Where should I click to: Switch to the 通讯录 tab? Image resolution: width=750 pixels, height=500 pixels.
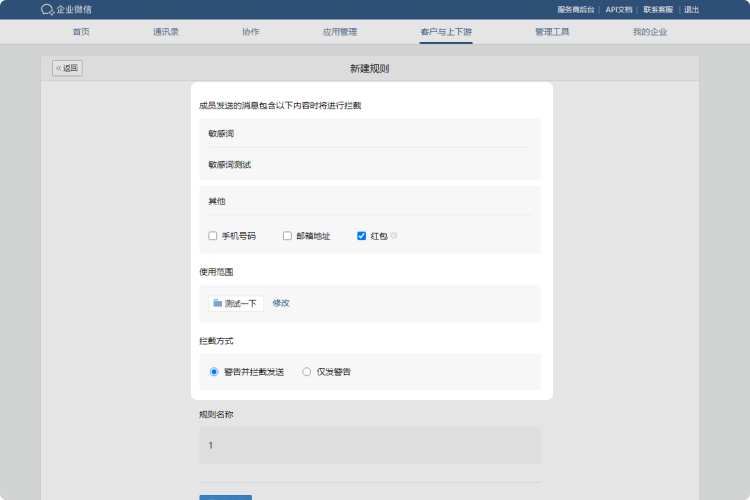click(x=166, y=32)
